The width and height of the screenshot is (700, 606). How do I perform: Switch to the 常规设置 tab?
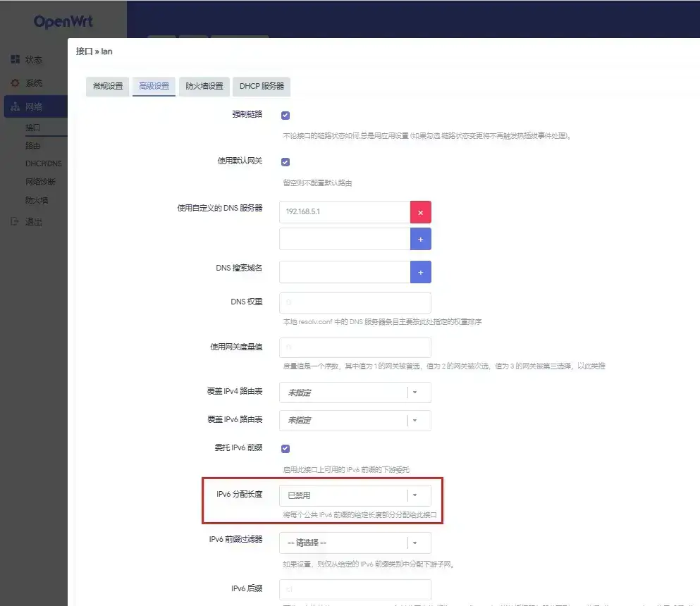(x=108, y=86)
